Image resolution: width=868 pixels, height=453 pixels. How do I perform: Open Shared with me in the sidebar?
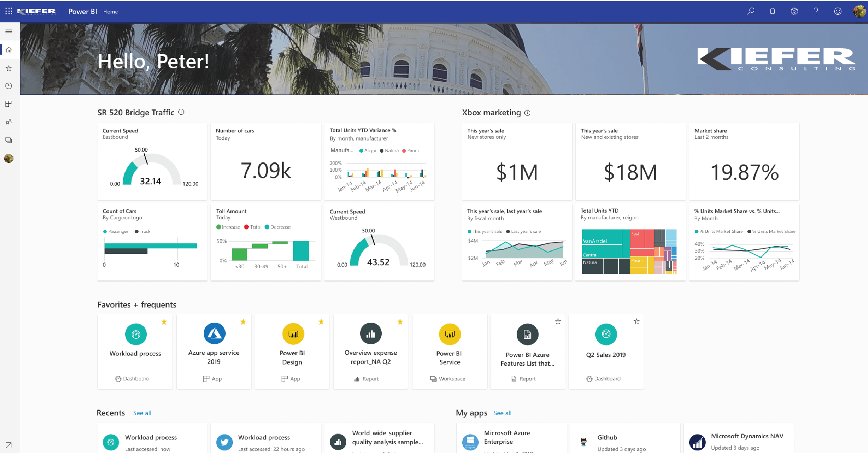(x=8, y=122)
